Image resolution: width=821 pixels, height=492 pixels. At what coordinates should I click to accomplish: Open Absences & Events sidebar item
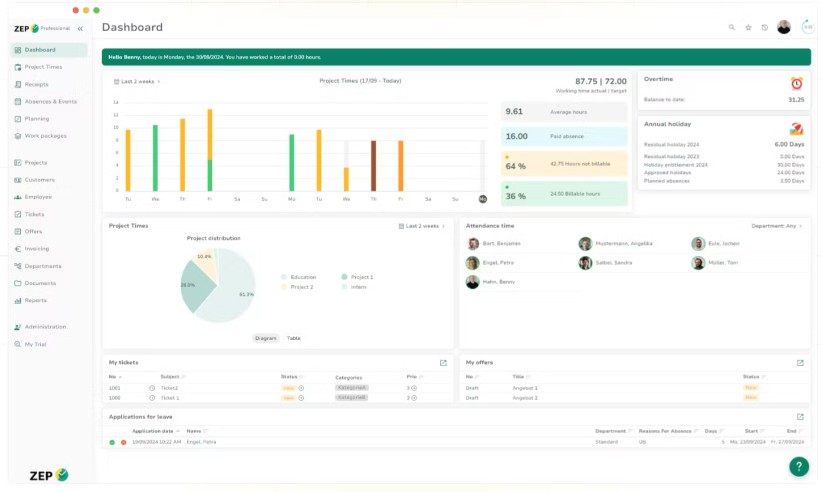coord(50,101)
